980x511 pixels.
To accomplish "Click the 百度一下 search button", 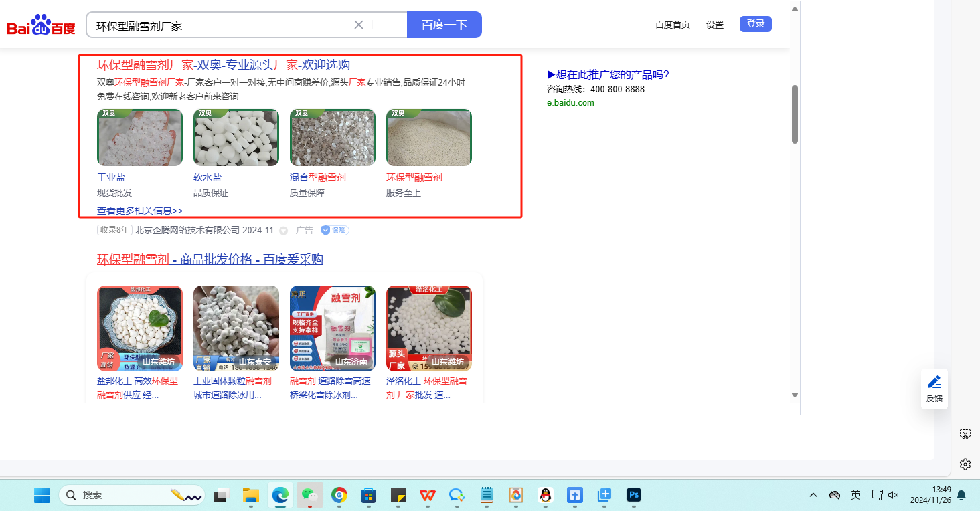I will pos(444,25).
